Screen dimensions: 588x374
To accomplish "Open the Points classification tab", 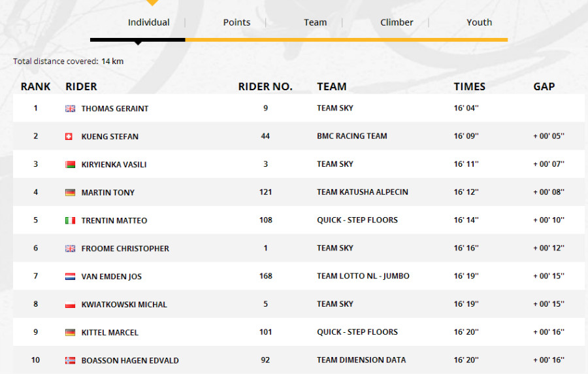I will pos(237,22).
